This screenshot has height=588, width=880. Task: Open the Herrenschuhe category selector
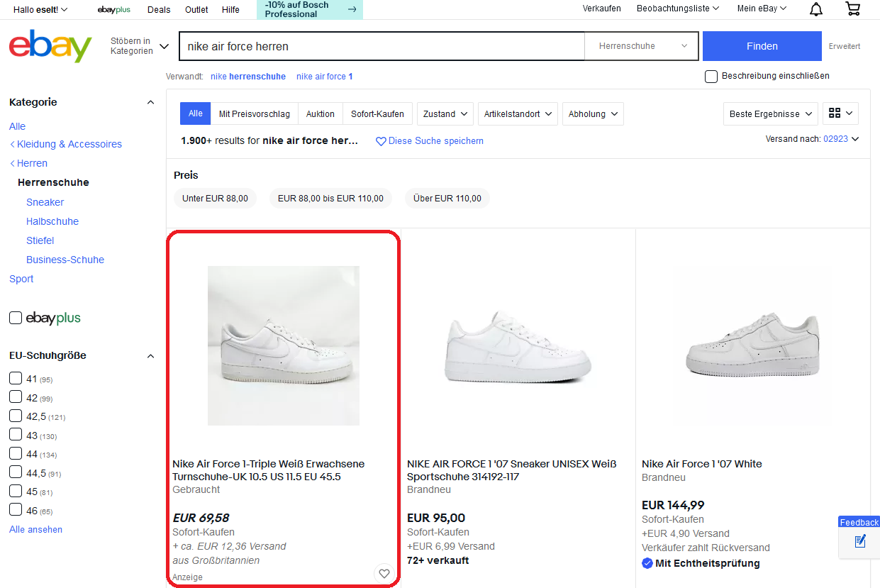tap(642, 46)
